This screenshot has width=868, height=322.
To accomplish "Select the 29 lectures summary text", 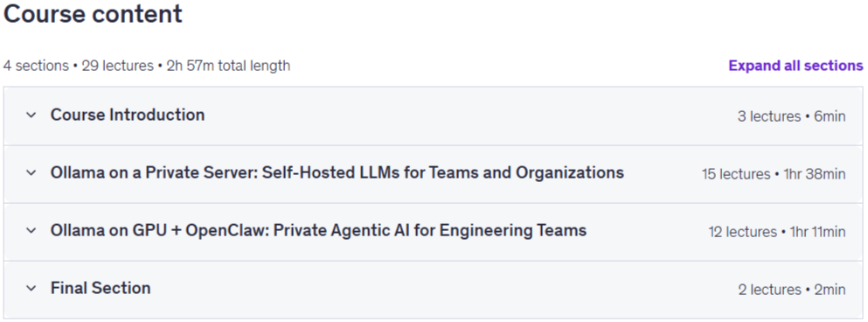I will click(117, 66).
